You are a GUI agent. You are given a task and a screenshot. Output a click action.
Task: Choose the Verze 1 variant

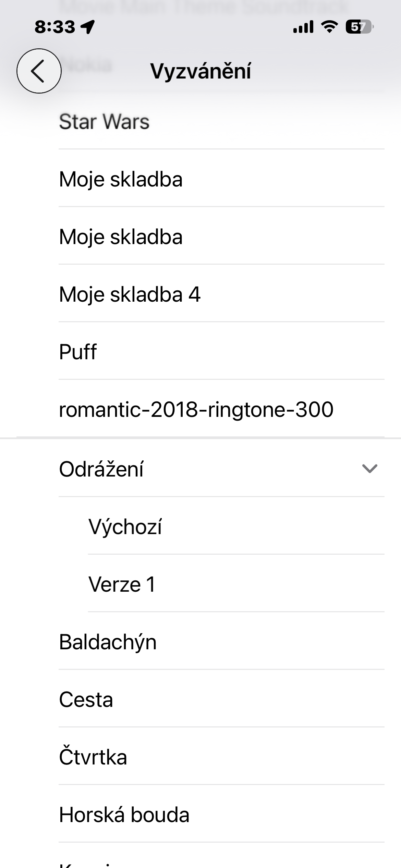[122, 584]
